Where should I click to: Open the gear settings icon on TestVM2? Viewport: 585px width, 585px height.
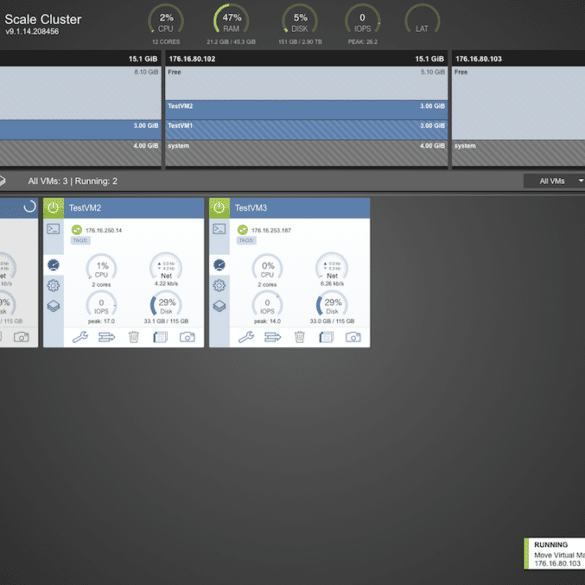click(53, 285)
